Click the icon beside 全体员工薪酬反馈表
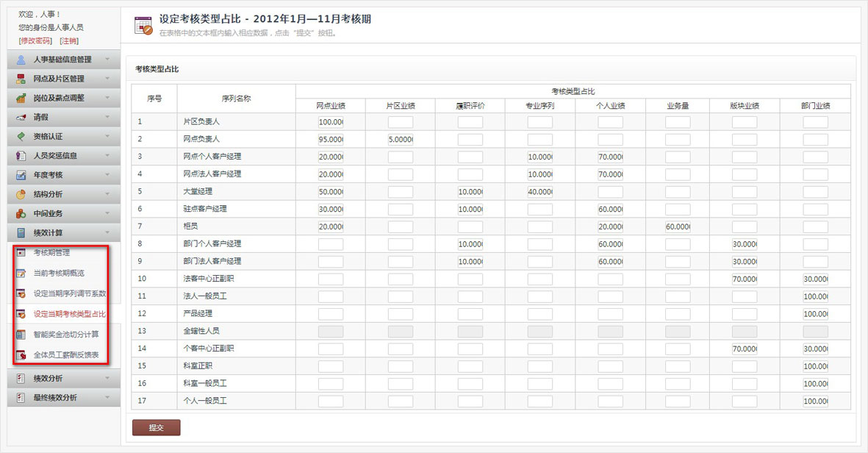868x453 pixels. pos(21,355)
